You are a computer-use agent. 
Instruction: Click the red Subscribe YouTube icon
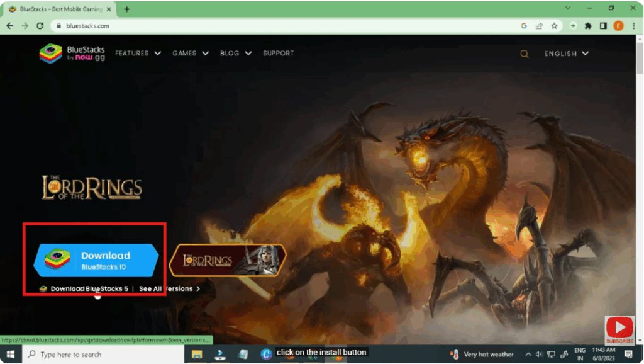pyautogui.click(x=619, y=328)
